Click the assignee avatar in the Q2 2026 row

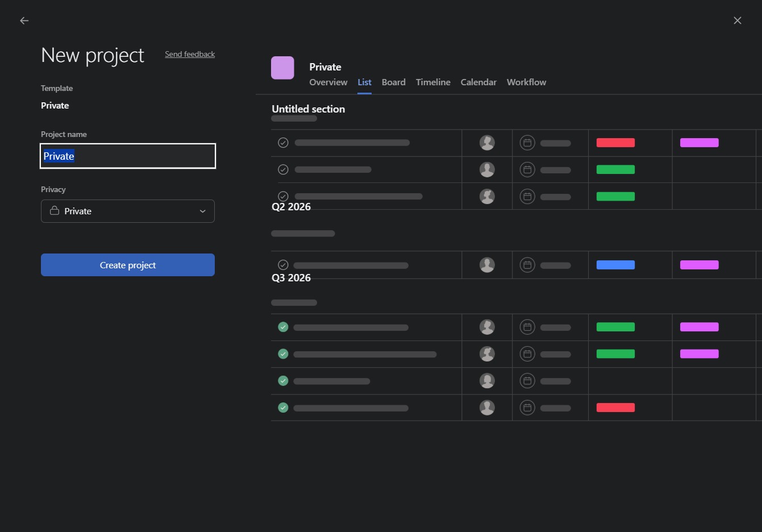click(487, 265)
